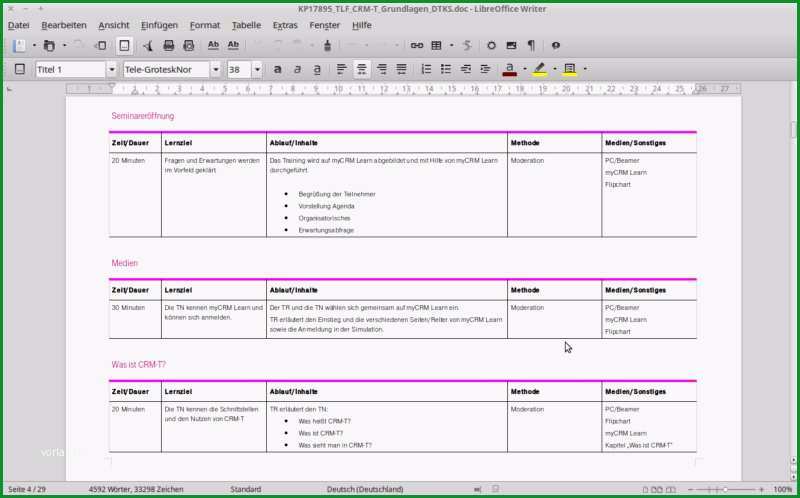
Task: Click the Clone formatting paintbrush icon
Action: [328, 45]
